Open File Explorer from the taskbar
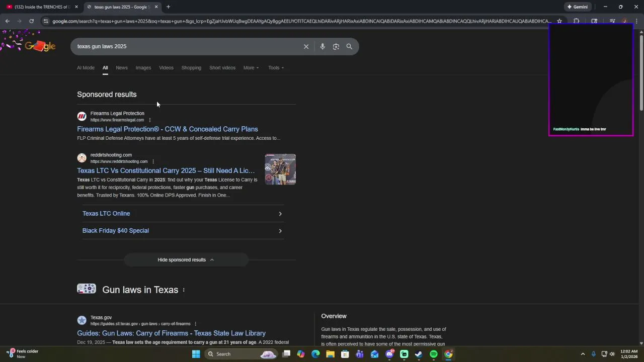 coord(330,354)
